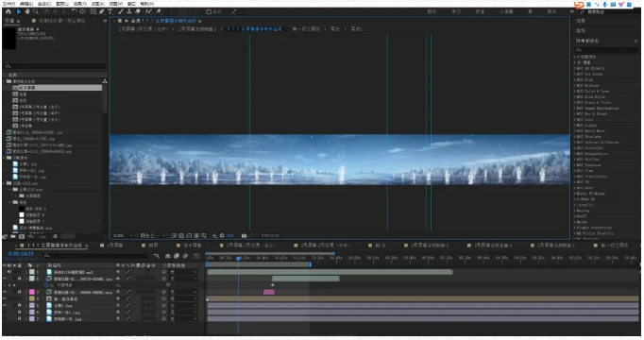Open the Edit menu (编辑)

(x=26, y=3)
